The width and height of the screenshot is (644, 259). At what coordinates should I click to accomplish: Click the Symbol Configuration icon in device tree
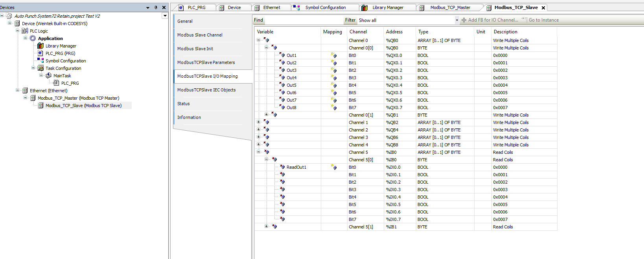40,61
